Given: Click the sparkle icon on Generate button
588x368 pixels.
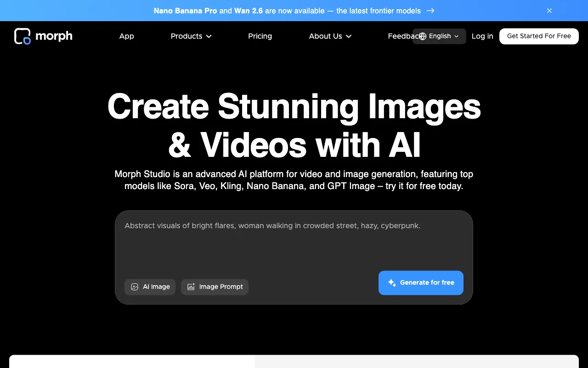Looking at the screenshot, I should click(x=392, y=283).
